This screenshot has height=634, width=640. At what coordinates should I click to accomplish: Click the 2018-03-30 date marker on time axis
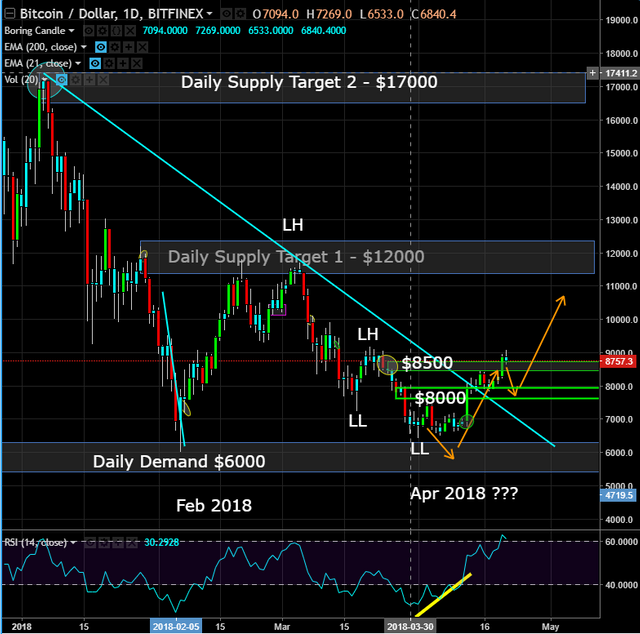410,626
